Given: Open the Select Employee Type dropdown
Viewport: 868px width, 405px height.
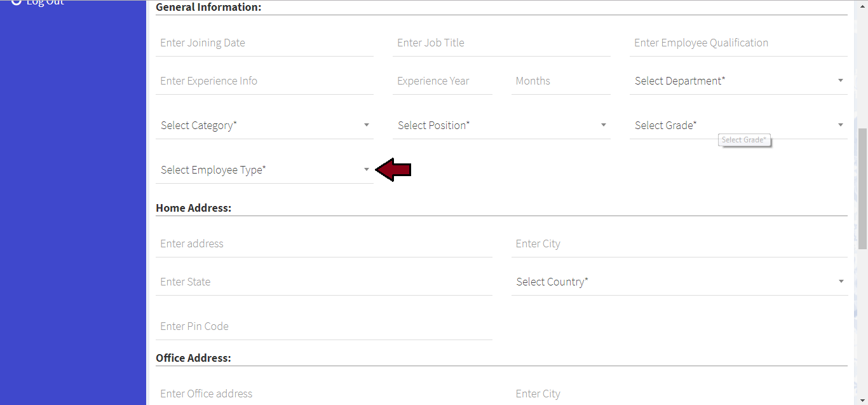Looking at the screenshot, I should tap(264, 170).
